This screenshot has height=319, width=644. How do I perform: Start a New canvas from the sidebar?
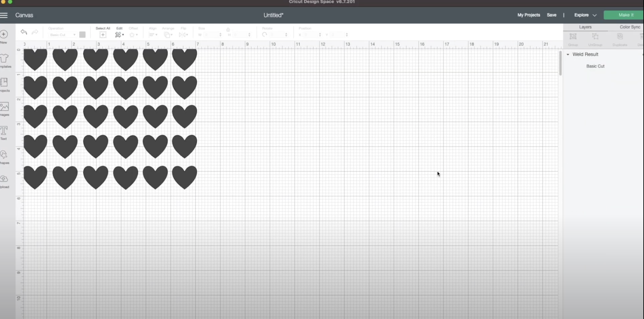(x=4, y=37)
